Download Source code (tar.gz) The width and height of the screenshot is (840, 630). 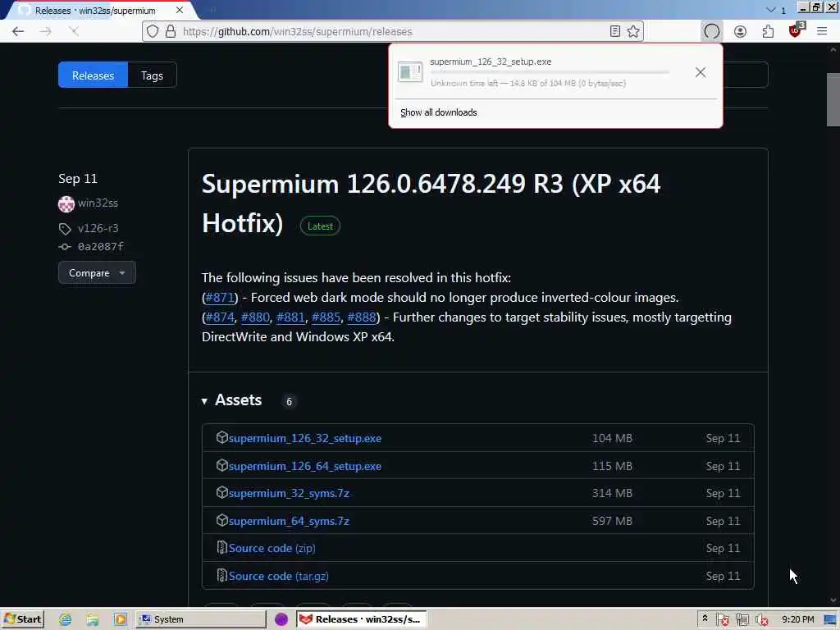[279, 577]
